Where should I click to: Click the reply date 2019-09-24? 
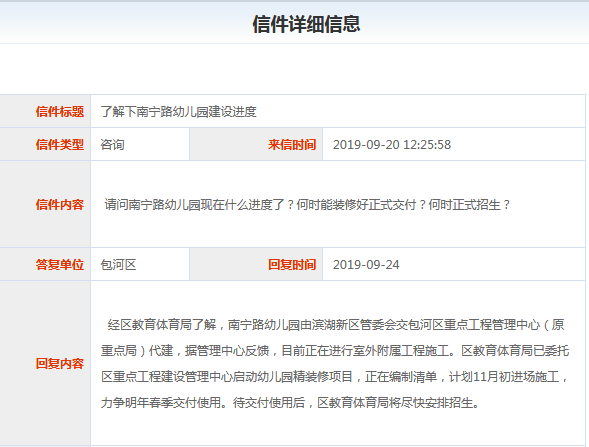click(366, 264)
